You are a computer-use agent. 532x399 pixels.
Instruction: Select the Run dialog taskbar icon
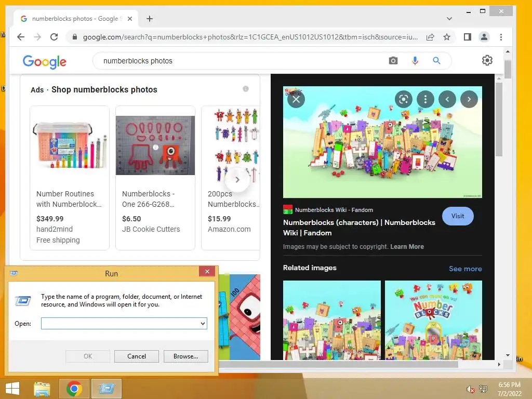tap(106, 389)
